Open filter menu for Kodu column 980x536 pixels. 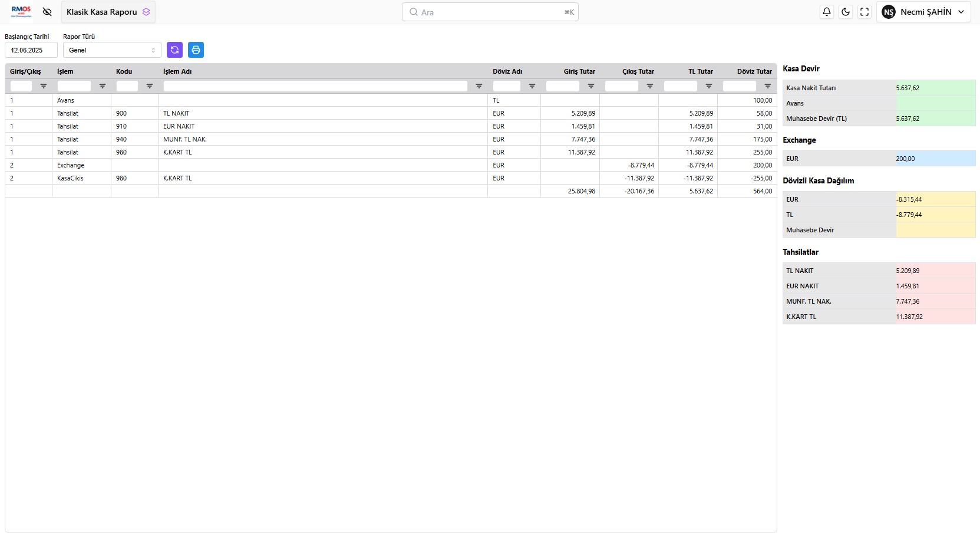pos(150,86)
